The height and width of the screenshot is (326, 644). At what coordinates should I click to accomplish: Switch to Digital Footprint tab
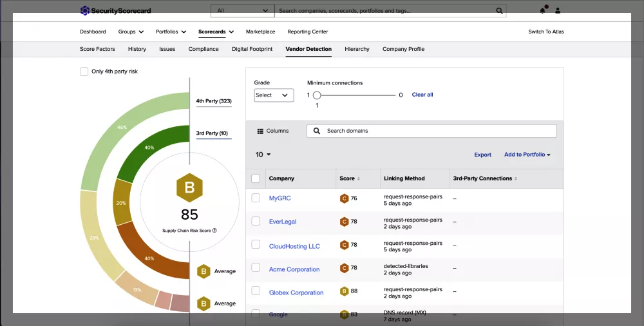pyautogui.click(x=252, y=49)
